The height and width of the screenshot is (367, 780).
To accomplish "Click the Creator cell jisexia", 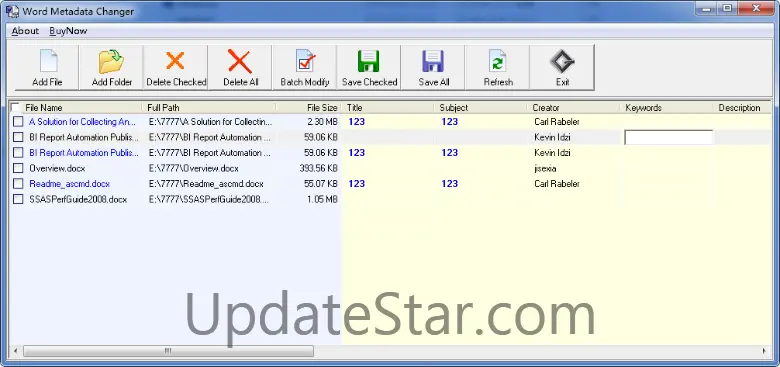I will coord(545,168).
